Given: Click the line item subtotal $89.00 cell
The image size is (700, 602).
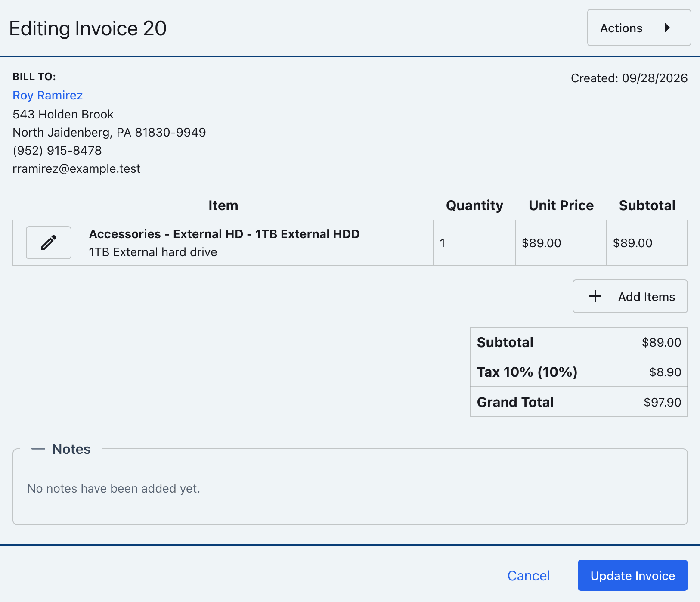Looking at the screenshot, I should click(647, 243).
